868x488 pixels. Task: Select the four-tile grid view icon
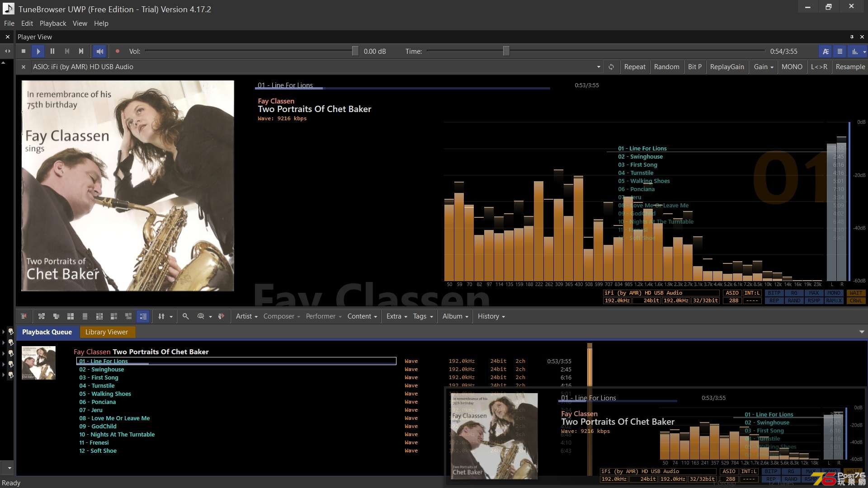(x=71, y=316)
